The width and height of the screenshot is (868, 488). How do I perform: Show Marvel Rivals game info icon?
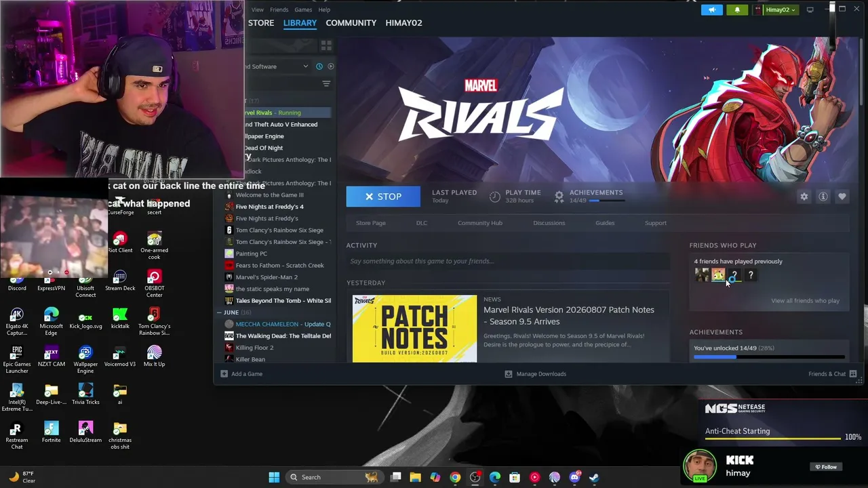click(823, 197)
